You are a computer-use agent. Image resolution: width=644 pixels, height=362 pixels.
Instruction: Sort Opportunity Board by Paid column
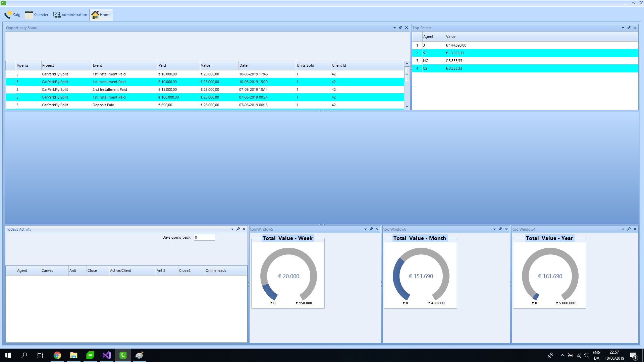point(178,65)
